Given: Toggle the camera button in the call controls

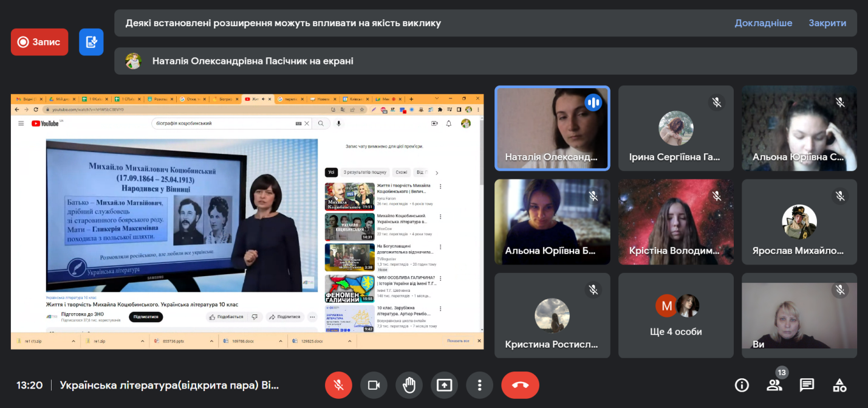Looking at the screenshot, I should click(374, 385).
